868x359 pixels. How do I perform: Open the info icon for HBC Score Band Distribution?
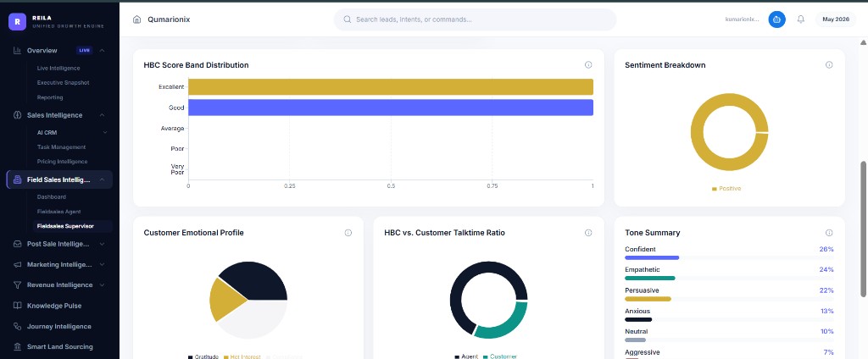click(x=588, y=64)
